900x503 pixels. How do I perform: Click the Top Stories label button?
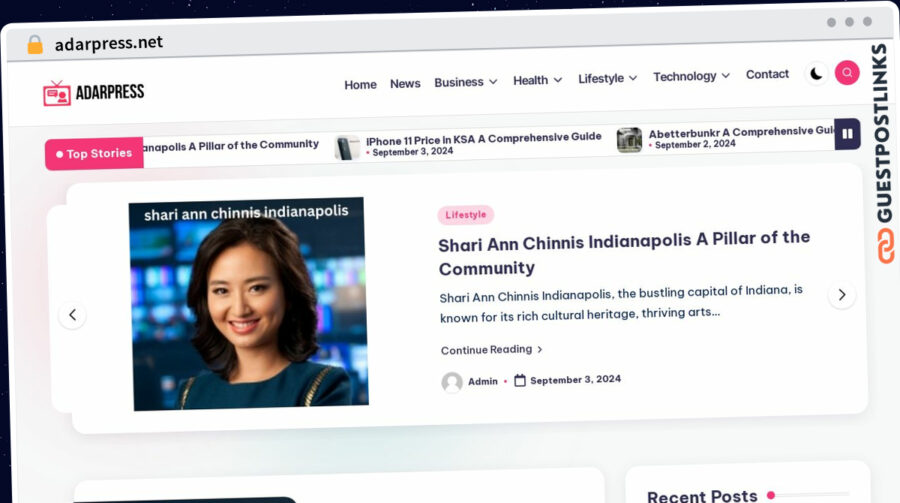pyautogui.click(x=94, y=154)
